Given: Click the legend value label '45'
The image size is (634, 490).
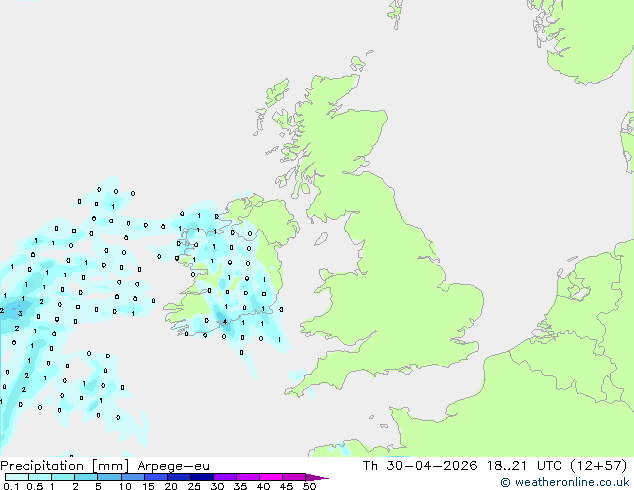Looking at the screenshot, I should click(x=286, y=486).
